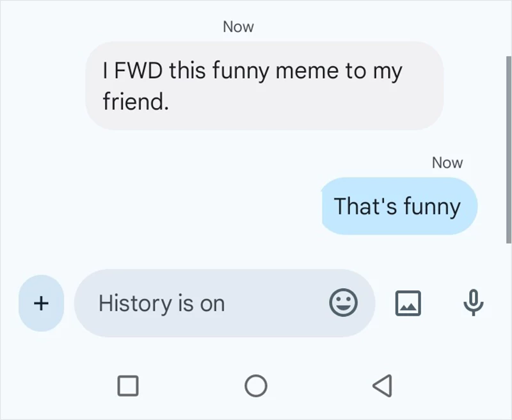This screenshot has height=420, width=512.
Task: Tap the Recents square navigation button
Action: (x=129, y=384)
